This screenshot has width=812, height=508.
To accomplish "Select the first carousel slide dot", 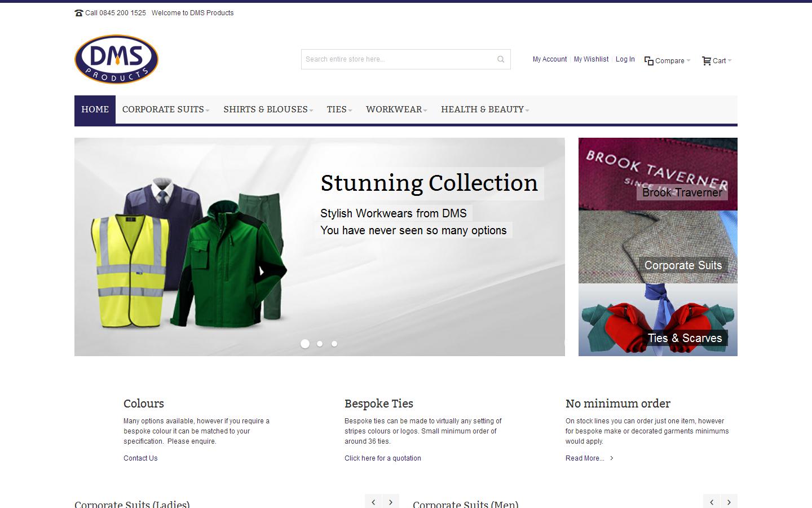I will 305,343.
